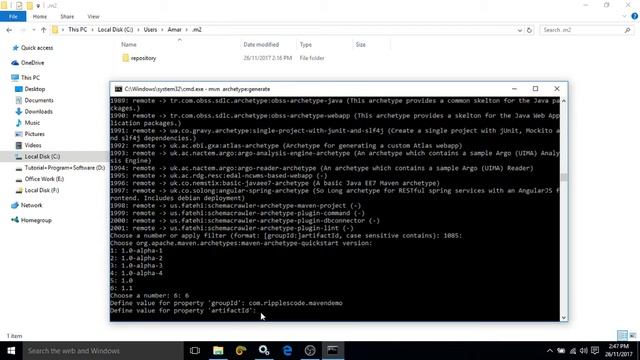Select Homegroup in navigation pane
The image size is (640, 360).
[36, 220]
